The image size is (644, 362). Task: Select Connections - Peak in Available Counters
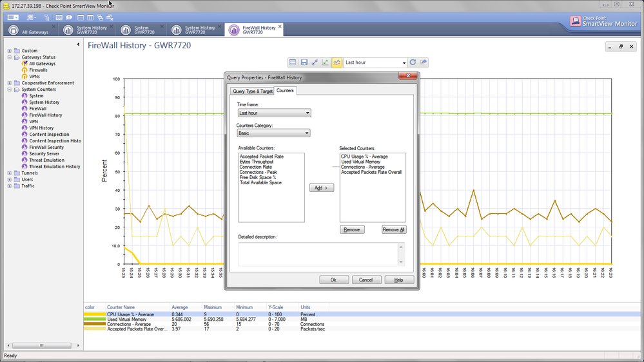coord(259,173)
